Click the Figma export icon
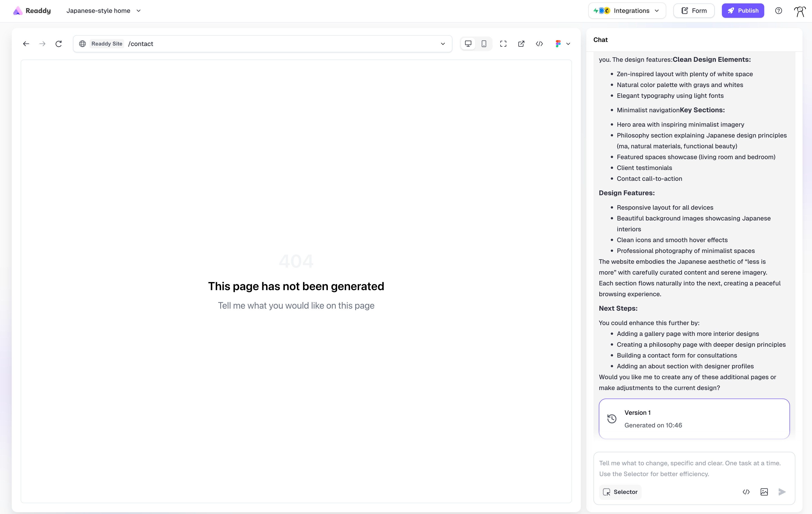 [558, 44]
